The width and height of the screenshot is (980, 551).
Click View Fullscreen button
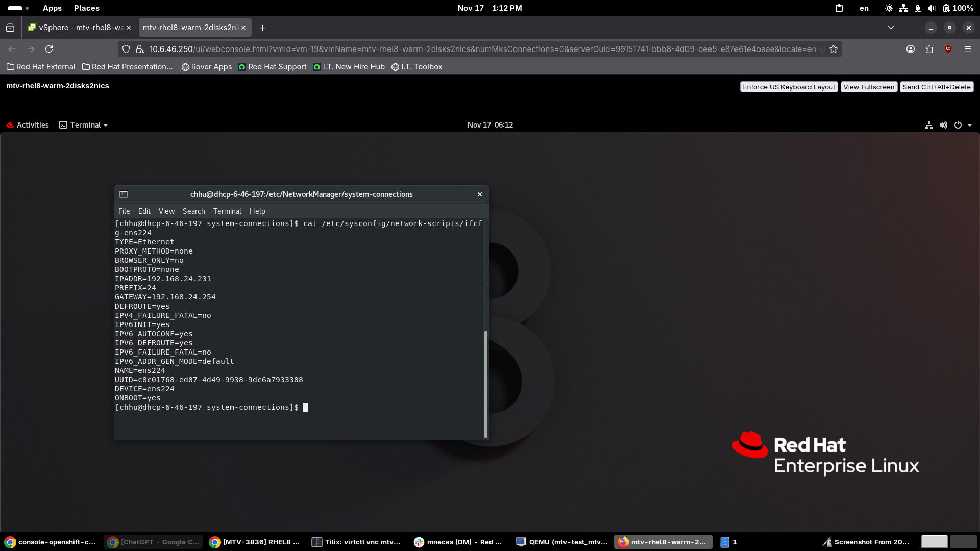[x=868, y=87]
